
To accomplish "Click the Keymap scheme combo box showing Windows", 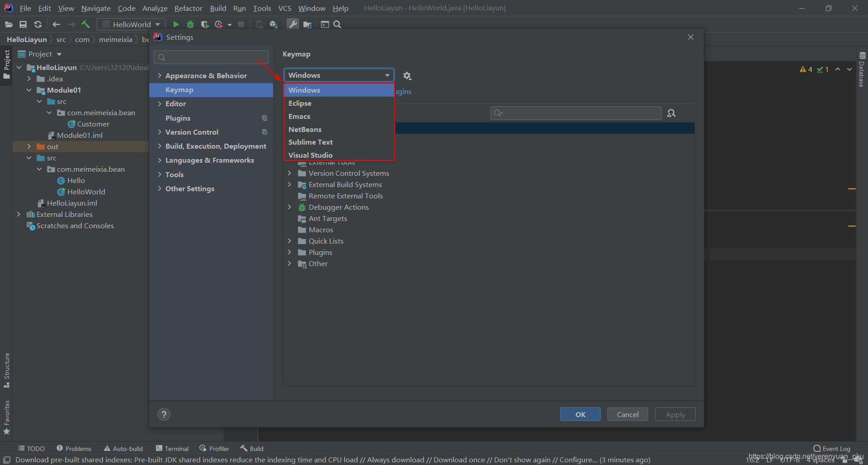I will coord(339,75).
